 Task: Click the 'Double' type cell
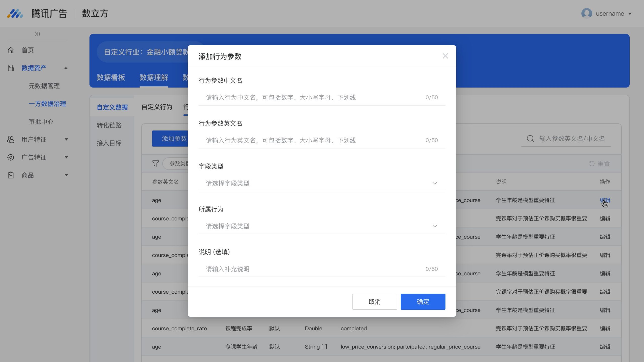point(313,329)
